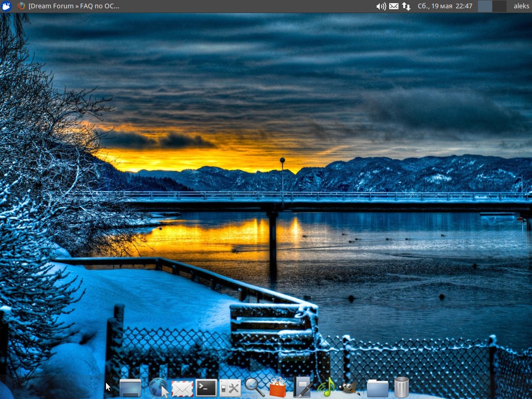
Task: Launch the web browser globe icon in the dock
Action: pyautogui.click(x=158, y=388)
